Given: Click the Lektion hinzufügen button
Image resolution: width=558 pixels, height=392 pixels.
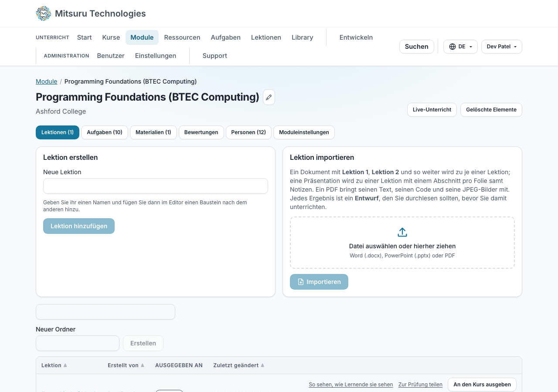Looking at the screenshot, I should (x=79, y=226).
